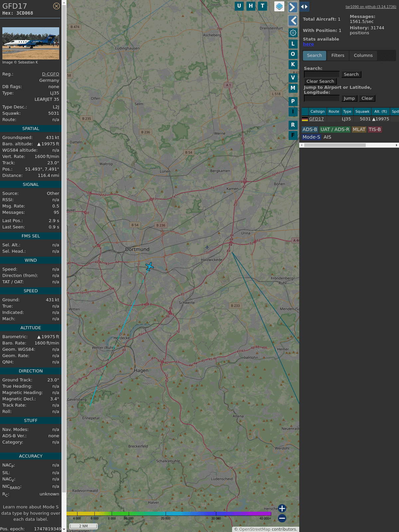Click the table scrollbar left arrow
The height and width of the screenshot is (532, 399).
302,145
